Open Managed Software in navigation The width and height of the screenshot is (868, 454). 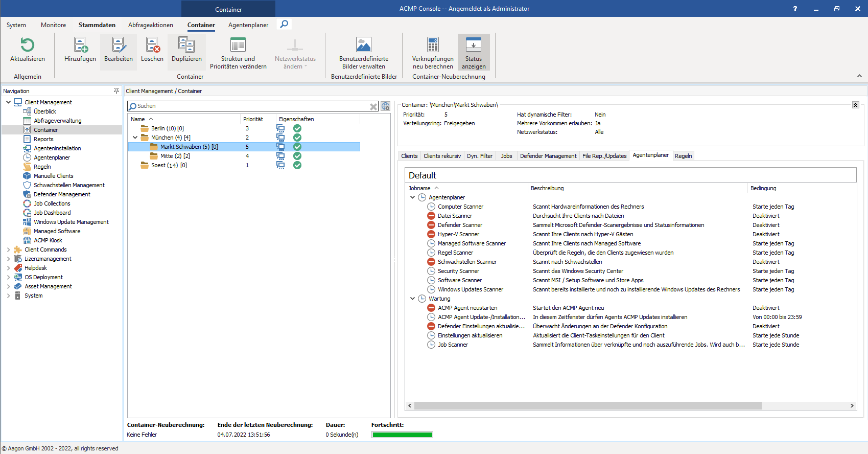[x=57, y=231]
